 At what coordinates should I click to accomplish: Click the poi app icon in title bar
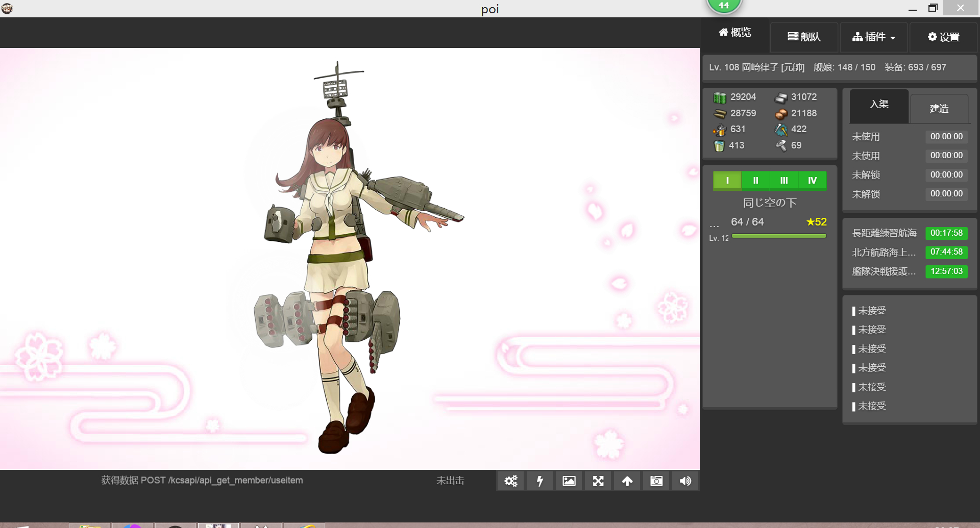pyautogui.click(x=7, y=8)
